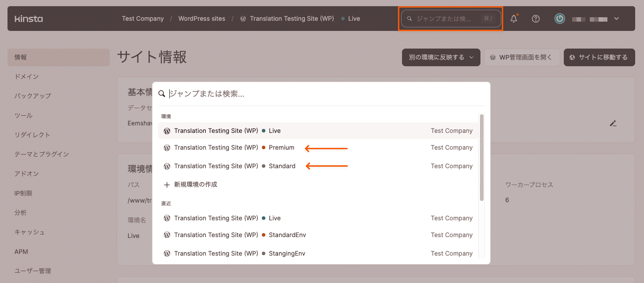Open キャッシュ in the sidebar
Viewport: 644px width, 283px height.
point(30,232)
